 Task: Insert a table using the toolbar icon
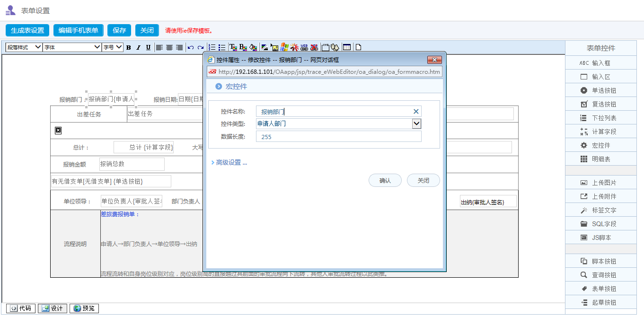pyautogui.click(x=347, y=47)
